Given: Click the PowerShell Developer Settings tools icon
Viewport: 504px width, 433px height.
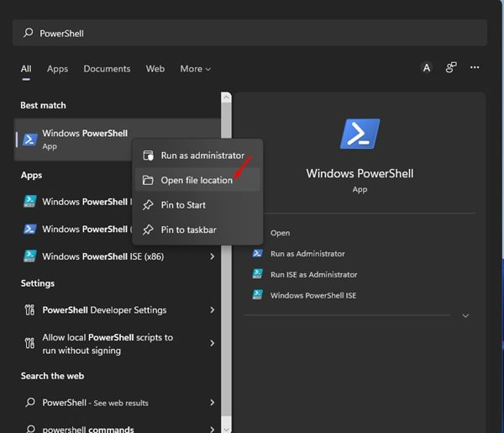Looking at the screenshot, I should tap(29, 309).
